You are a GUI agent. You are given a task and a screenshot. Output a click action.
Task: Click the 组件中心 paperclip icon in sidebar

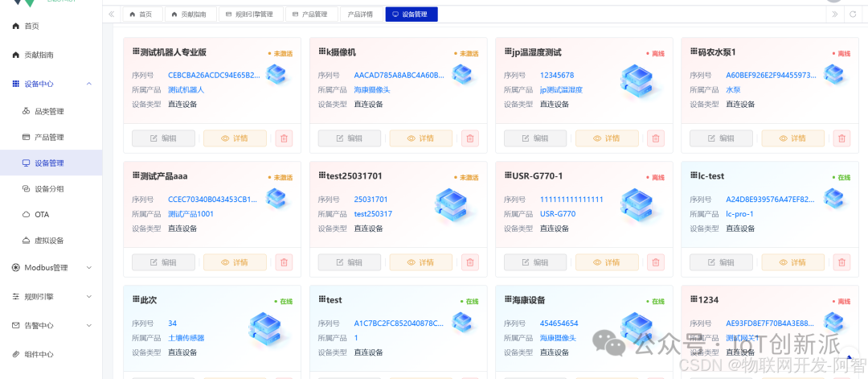(x=15, y=354)
